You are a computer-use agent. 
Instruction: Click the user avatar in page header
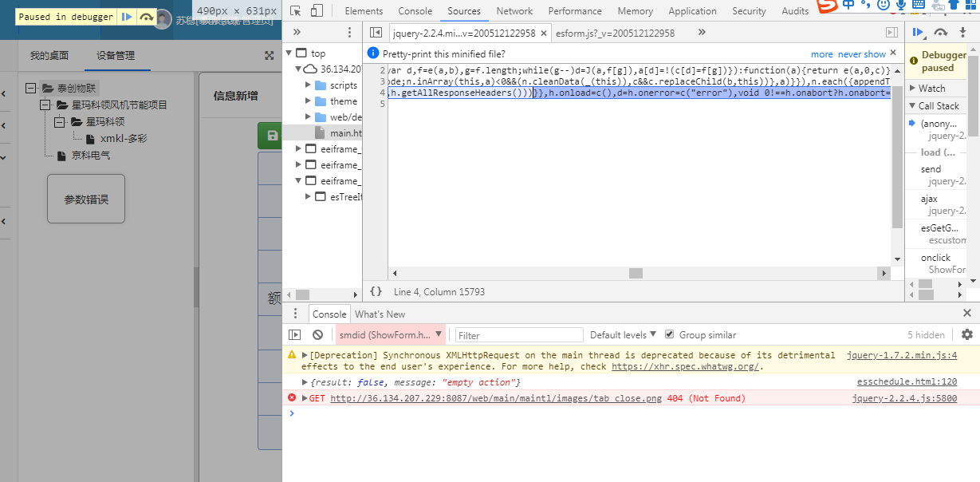pyautogui.click(x=163, y=19)
